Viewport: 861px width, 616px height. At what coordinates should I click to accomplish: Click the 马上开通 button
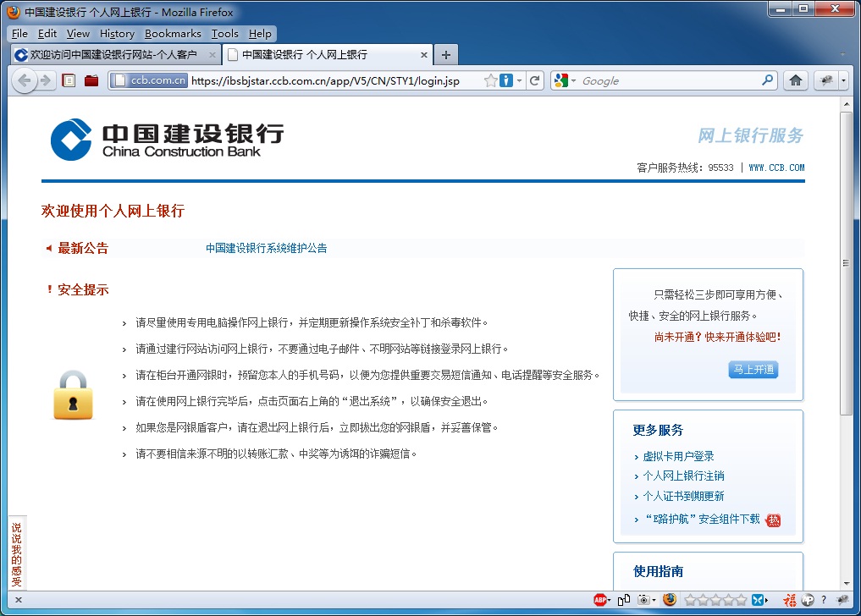coord(753,370)
